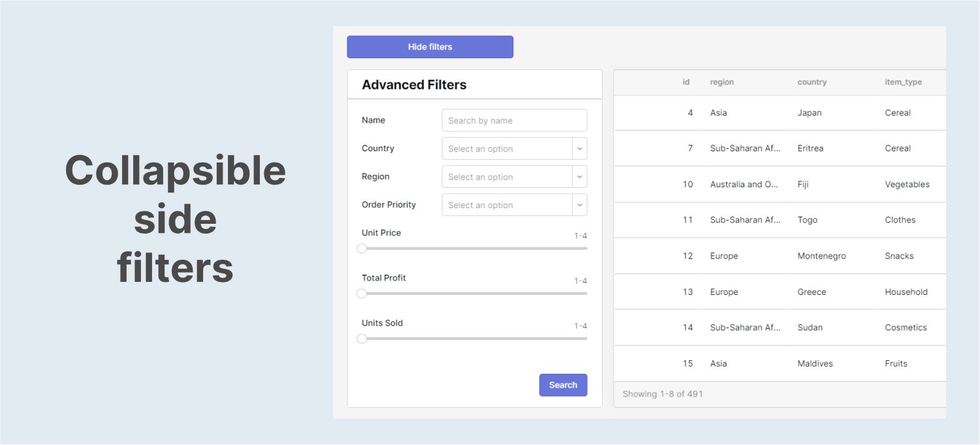Click the country column header
The width and height of the screenshot is (980, 445).
pyautogui.click(x=812, y=82)
